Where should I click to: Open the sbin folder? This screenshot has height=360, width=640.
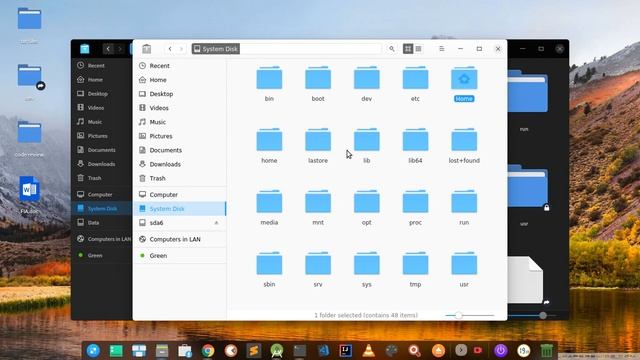[x=269, y=264]
